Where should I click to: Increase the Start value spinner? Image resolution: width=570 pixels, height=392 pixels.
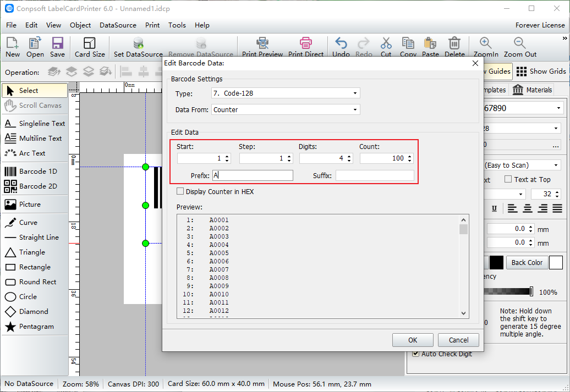227,156
